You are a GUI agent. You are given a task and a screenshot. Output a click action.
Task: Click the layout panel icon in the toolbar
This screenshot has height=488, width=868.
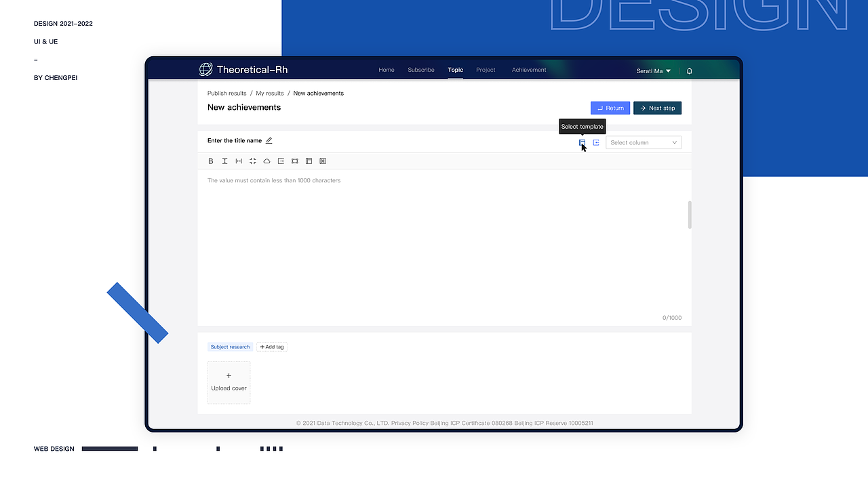point(309,161)
